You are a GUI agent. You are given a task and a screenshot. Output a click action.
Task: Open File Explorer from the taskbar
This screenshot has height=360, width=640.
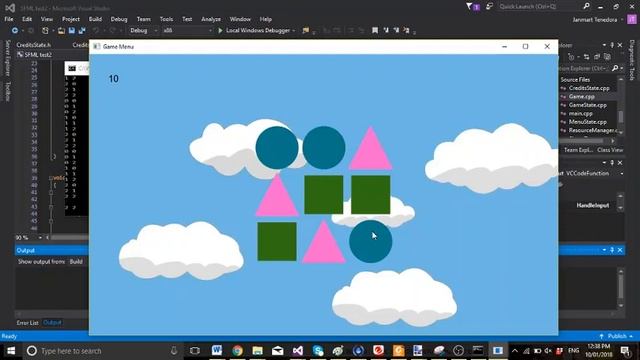pos(257,351)
